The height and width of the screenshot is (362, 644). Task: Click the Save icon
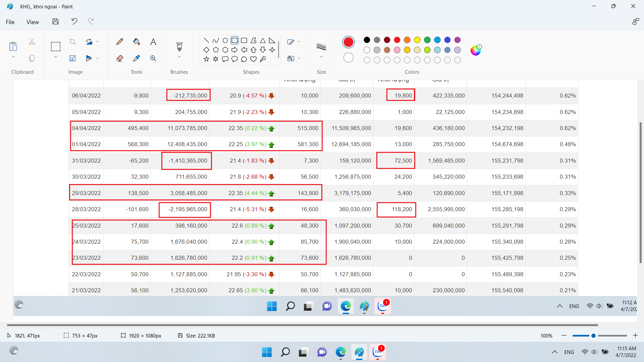[56, 21]
